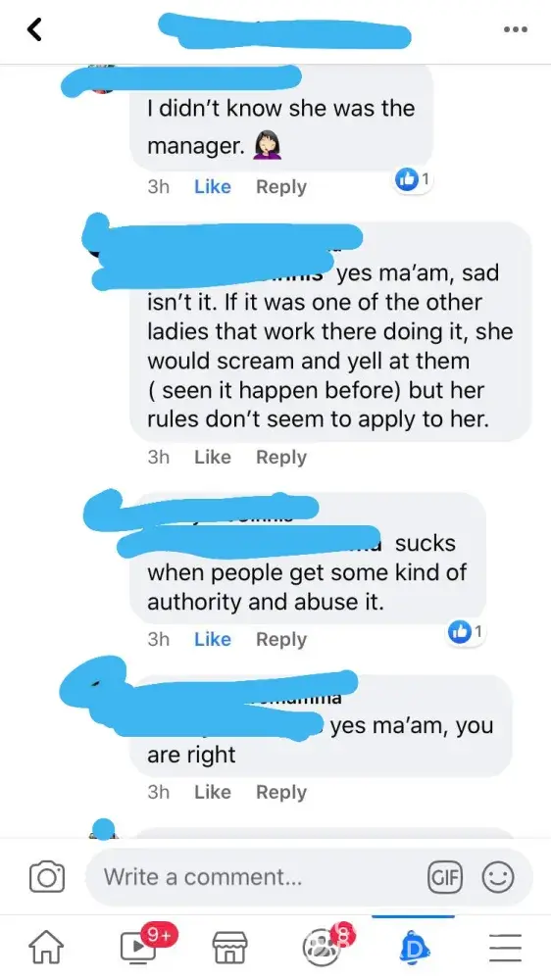
Task: Like the "didn't know she was the manager" comment
Action: pyautogui.click(x=213, y=187)
